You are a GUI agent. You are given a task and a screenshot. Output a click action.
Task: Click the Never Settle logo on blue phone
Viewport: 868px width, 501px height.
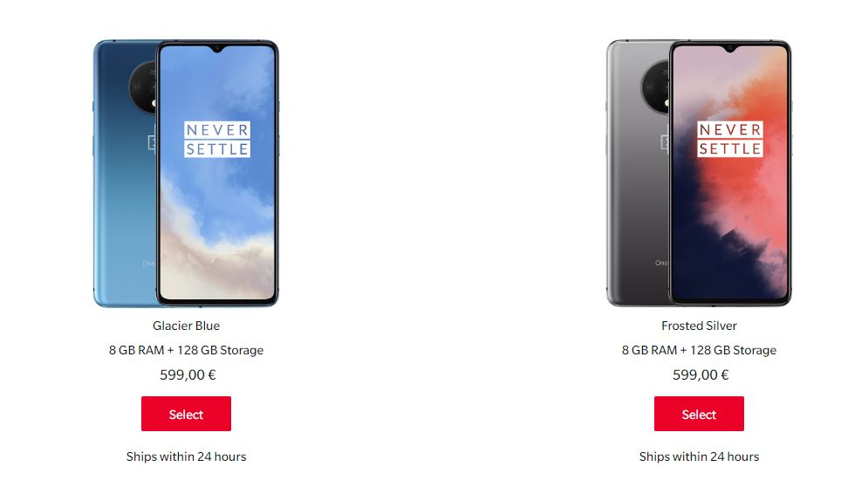point(217,140)
